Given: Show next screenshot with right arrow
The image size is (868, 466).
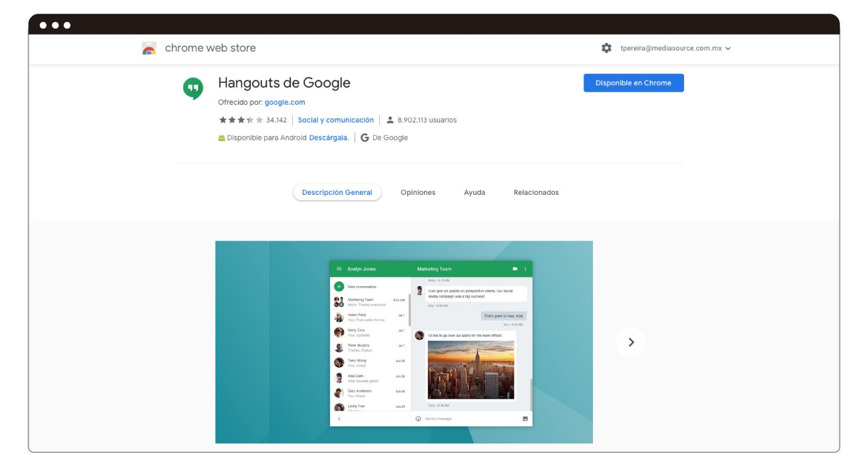Looking at the screenshot, I should coord(631,342).
